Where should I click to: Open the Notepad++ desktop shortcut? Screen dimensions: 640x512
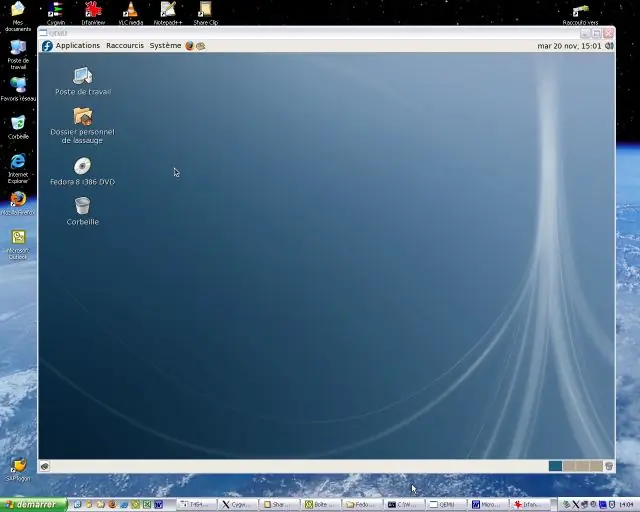(168, 13)
